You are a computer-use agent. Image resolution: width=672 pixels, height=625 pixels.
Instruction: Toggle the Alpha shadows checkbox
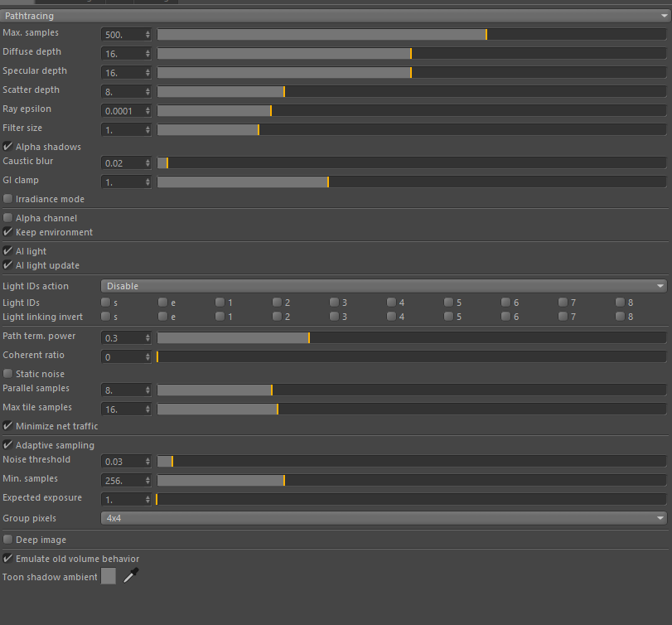coord(7,147)
